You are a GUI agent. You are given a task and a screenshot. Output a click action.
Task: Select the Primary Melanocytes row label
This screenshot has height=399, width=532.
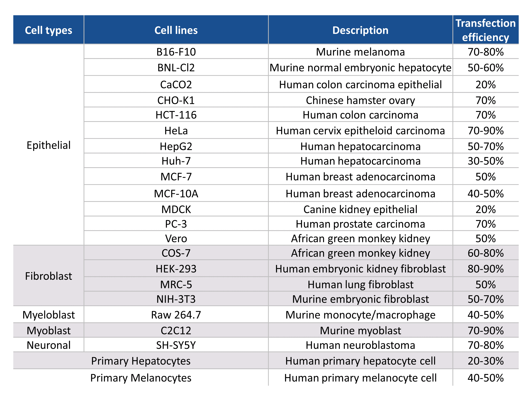click(x=141, y=378)
